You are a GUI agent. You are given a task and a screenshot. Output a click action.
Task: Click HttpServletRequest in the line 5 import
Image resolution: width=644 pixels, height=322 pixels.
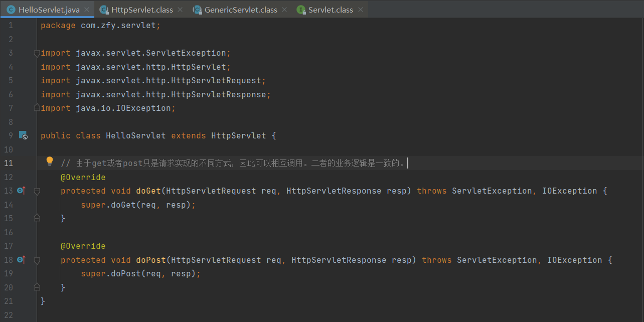(216, 80)
